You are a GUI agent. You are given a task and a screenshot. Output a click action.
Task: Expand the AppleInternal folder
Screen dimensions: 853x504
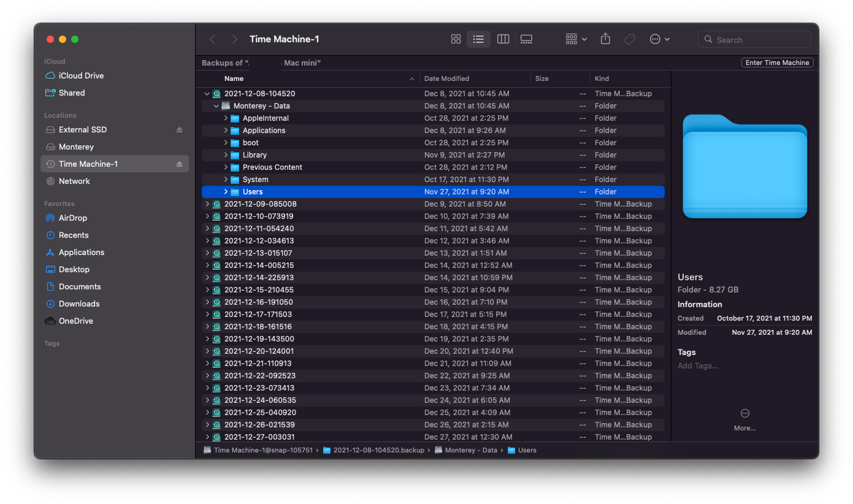click(x=226, y=118)
